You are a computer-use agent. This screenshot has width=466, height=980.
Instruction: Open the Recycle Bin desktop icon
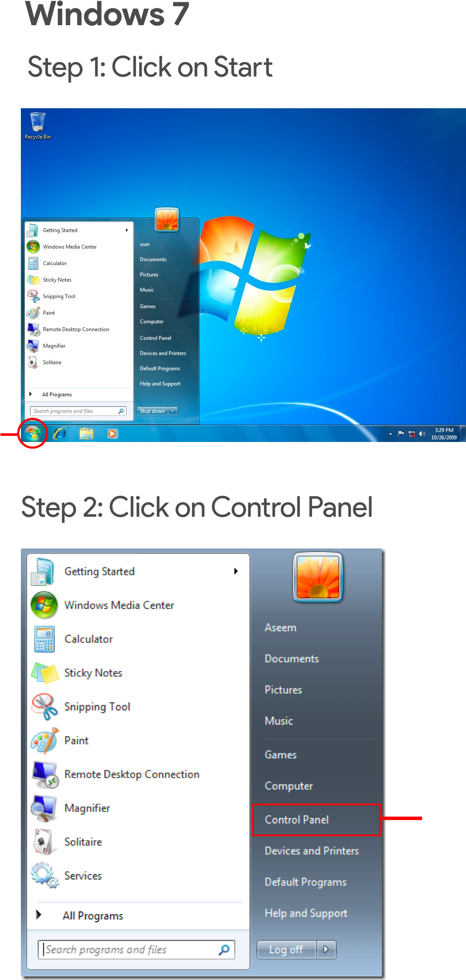[38, 126]
